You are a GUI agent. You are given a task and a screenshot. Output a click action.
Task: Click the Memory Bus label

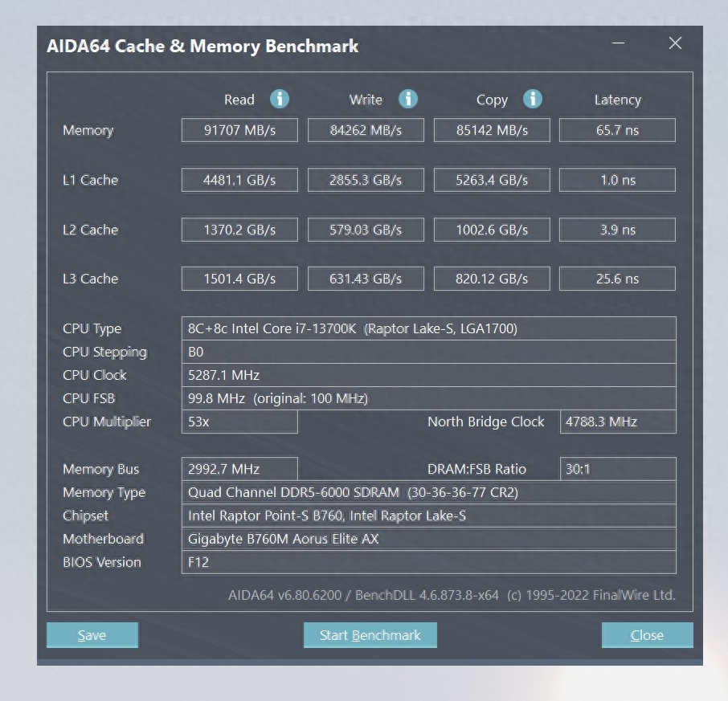pyautogui.click(x=100, y=469)
